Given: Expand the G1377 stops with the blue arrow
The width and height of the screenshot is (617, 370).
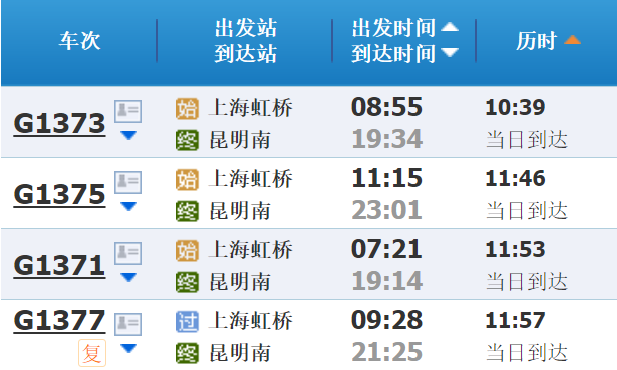Looking at the screenshot, I should (128, 348).
